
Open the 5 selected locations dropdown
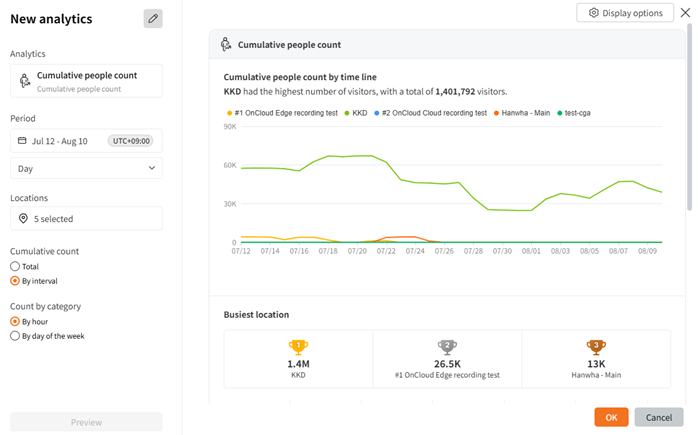click(x=86, y=218)
